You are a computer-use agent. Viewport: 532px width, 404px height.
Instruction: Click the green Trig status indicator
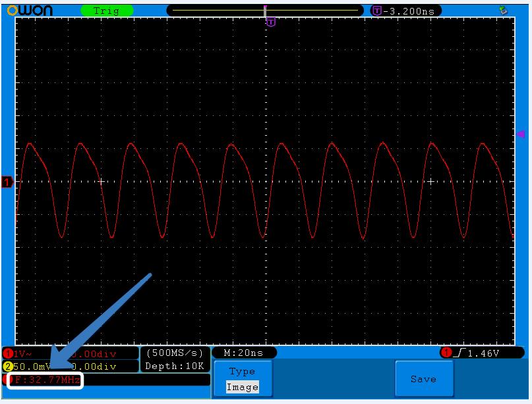(x=106, y=11)
